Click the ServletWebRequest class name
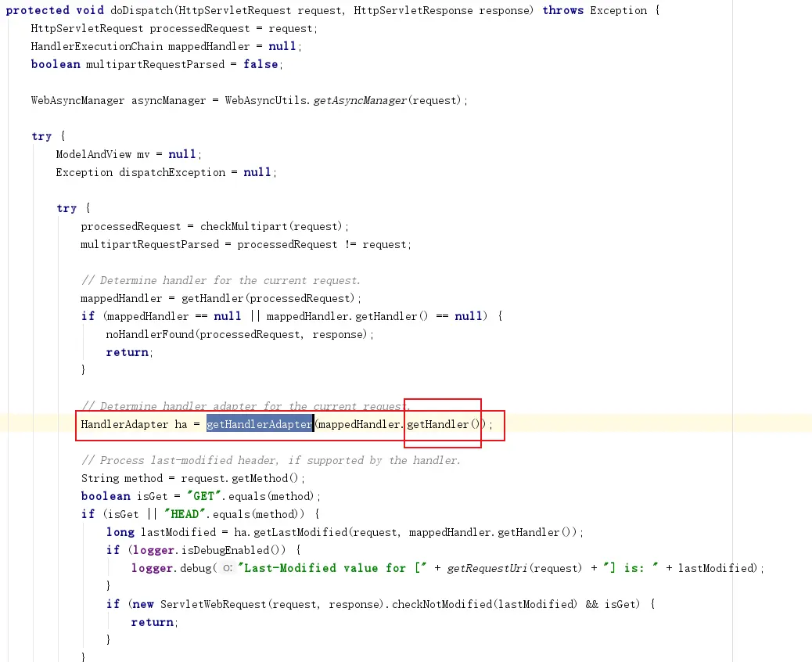Screen dimensions: 812x662 coord(214,604)
